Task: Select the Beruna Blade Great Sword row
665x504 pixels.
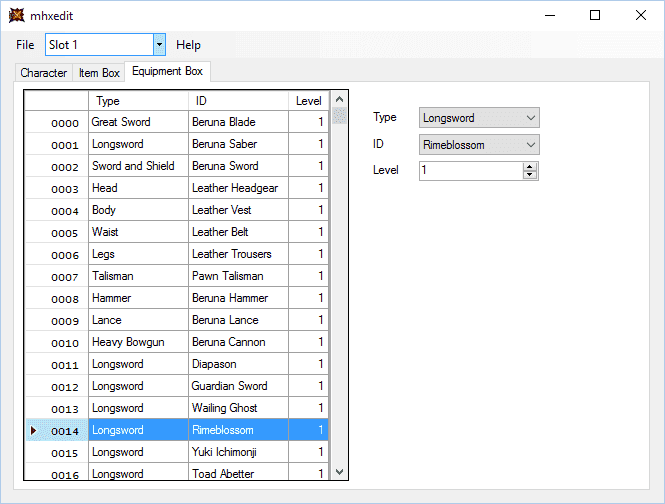Action: coord(176,122)
